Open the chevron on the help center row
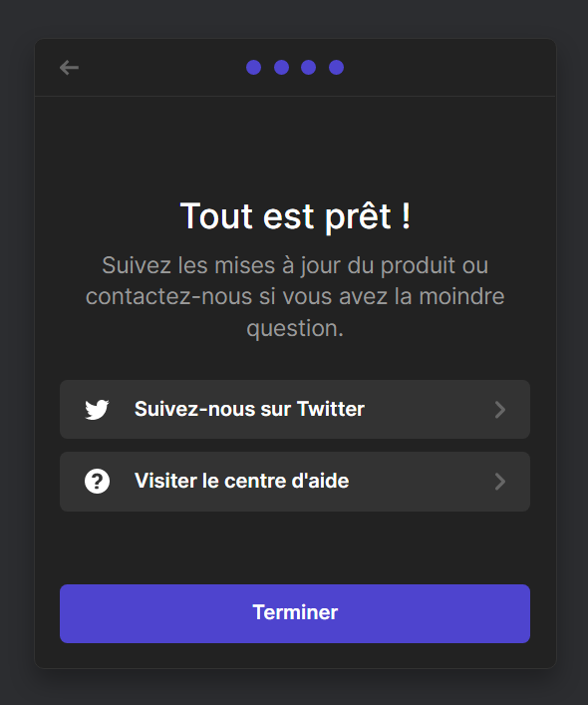Screen dimensions: 588x705 (500, 482)
